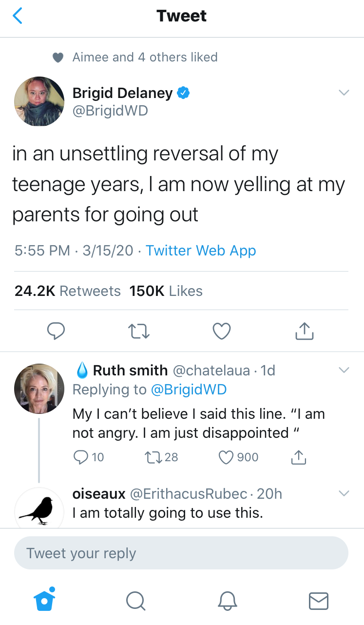The image size is (364, 625).
Task: Expand options chevron on Brigid's tweet
Action: coord(344,93)
